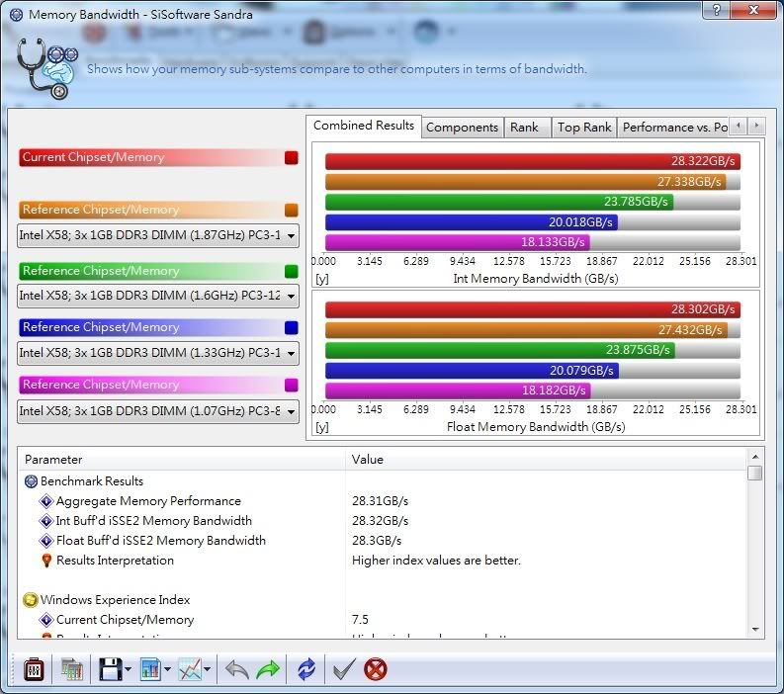Open the 1.07GHz DDR3 reference dropdown
This screenshot has height=694, width=784.
pos(158,411)
